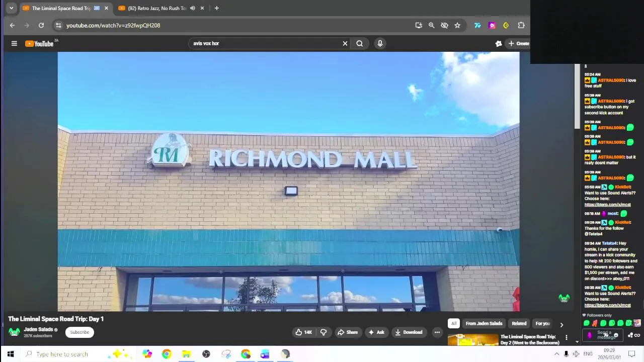Screen dimensions: 644x362
Task: Show hidden system tray icons
Action: coord(557,354)
